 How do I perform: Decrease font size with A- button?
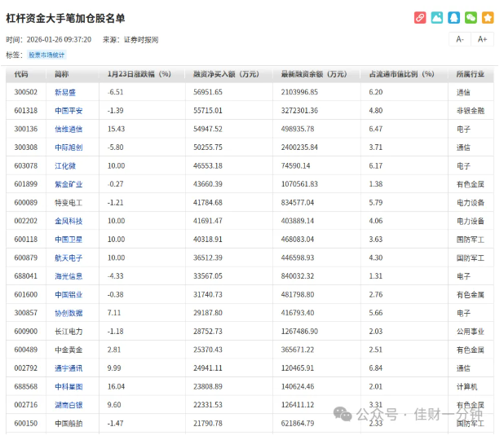[x=460, y=39]
